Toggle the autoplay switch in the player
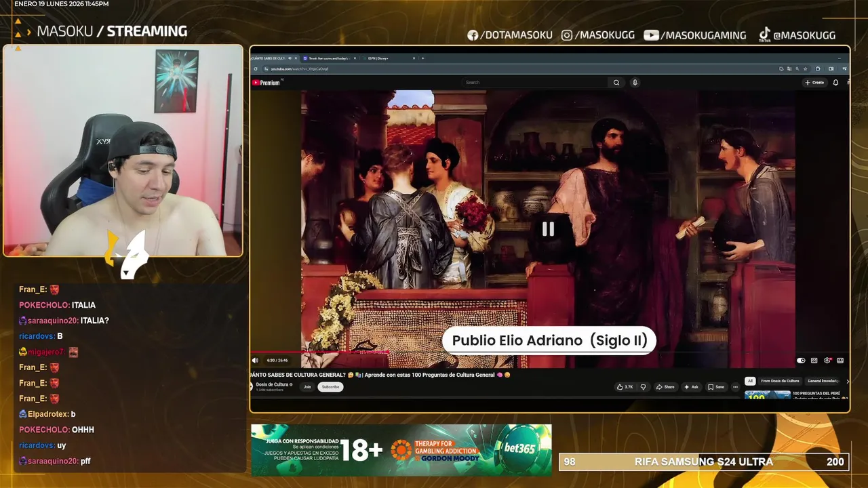This screenshot has width=868, height=488. coord(801,361)
